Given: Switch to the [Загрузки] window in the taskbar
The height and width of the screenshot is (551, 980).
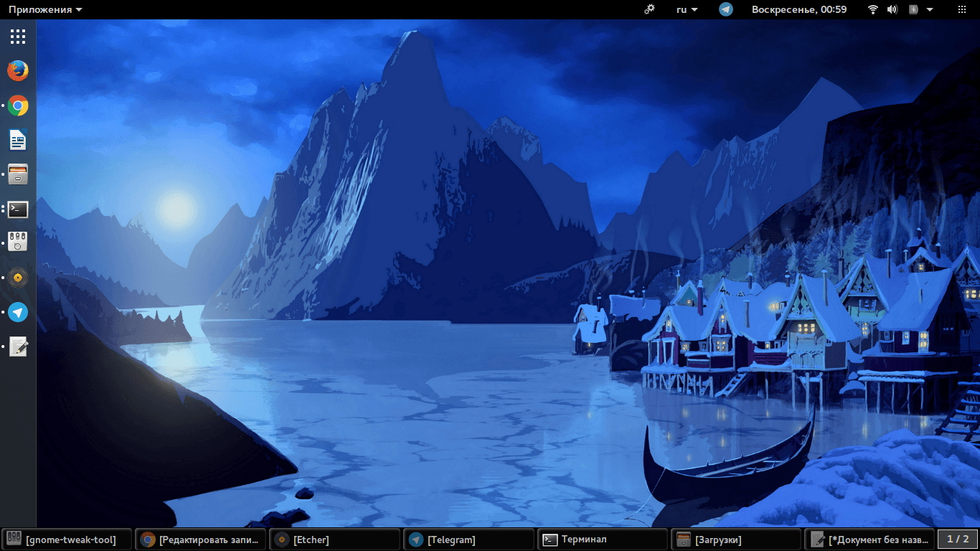Looking at the screenshot, I should tap(736, 540).
